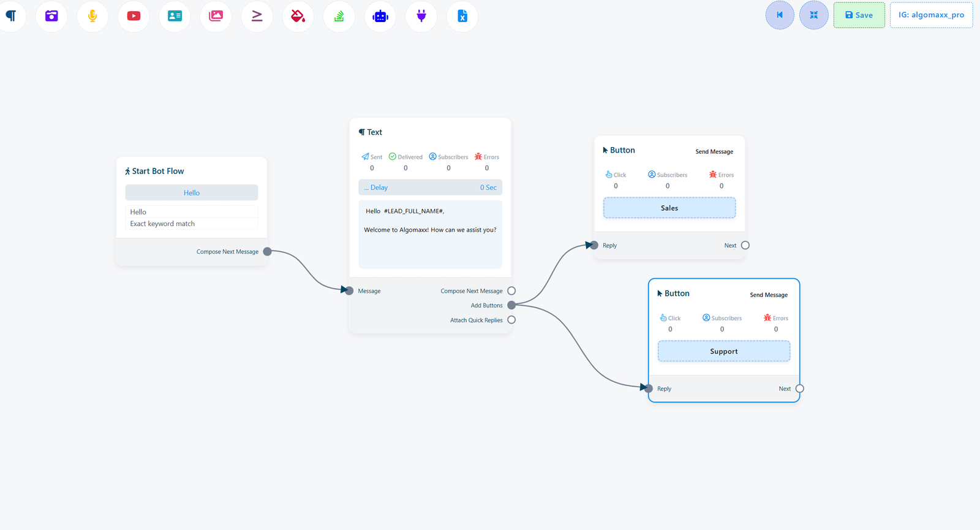This screenshot has width=980, height=530.
Task: Add the red paint bucket component
Action: point(298,16)
